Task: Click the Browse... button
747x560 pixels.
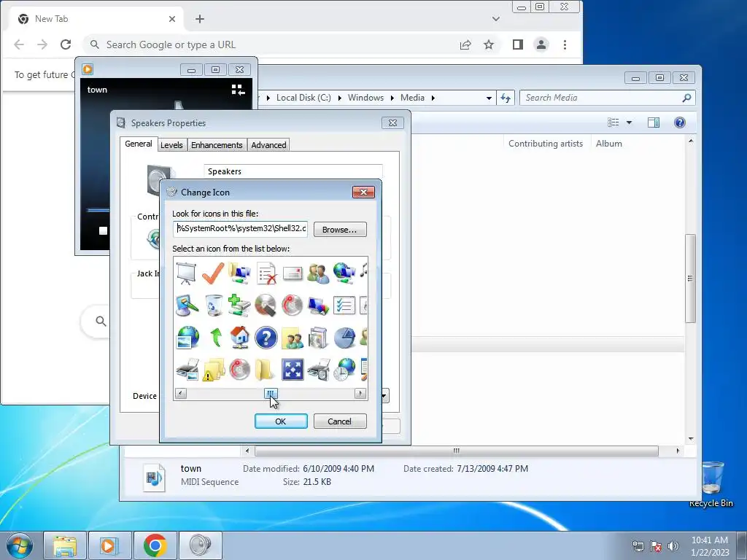Action: [340, 230]
